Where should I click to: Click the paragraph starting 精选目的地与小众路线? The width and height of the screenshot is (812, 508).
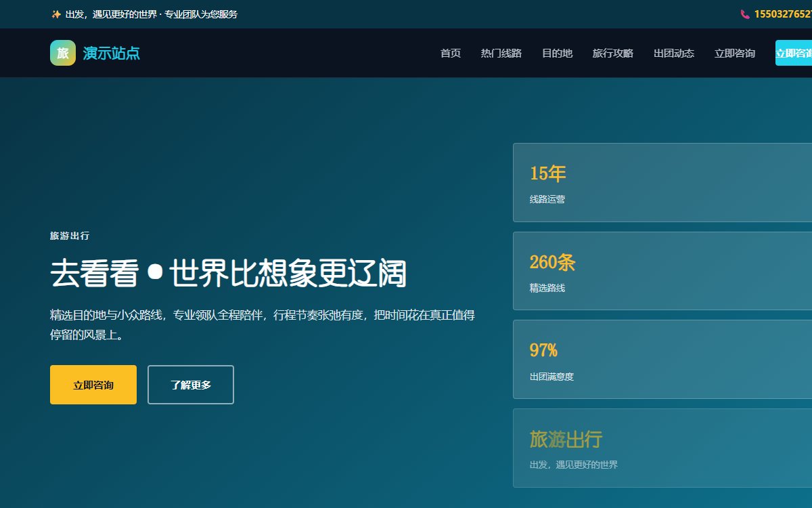pos(263,324)
